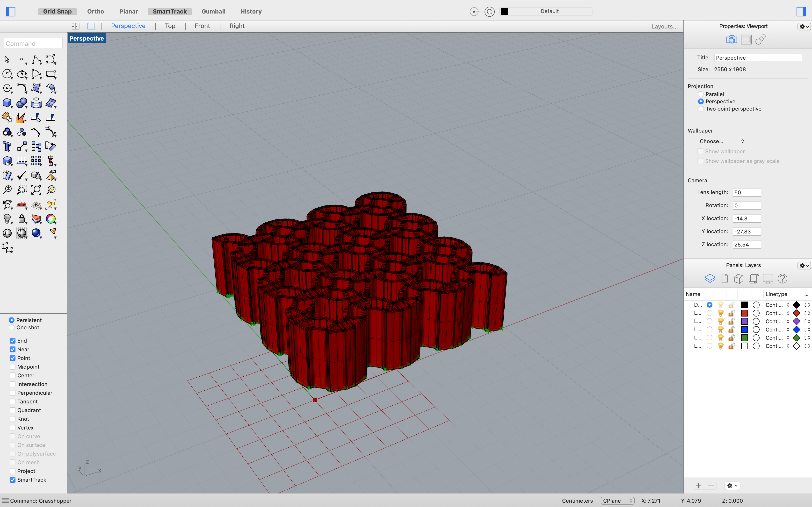Open the Layers panel gear dropdown
Image resolution: width=812 pixels, height=507 pixels.
(803, 265)
